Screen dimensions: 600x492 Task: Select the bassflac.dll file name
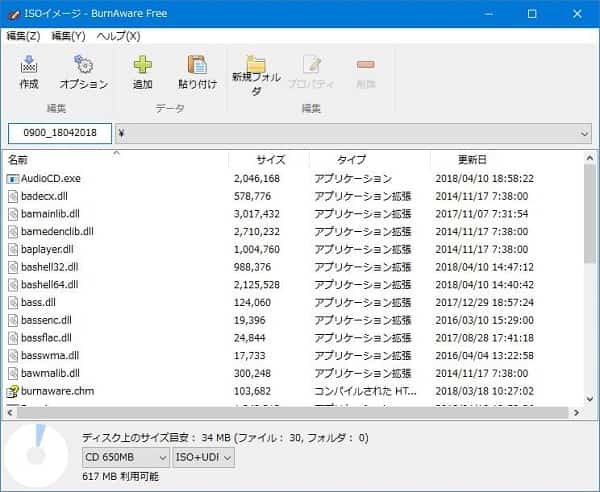tap(46, 338)
